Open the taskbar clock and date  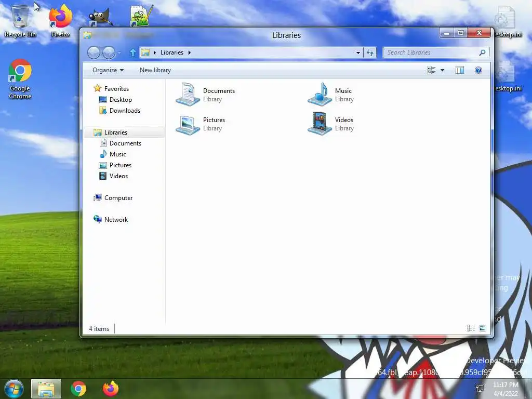[x=506, y=389]
